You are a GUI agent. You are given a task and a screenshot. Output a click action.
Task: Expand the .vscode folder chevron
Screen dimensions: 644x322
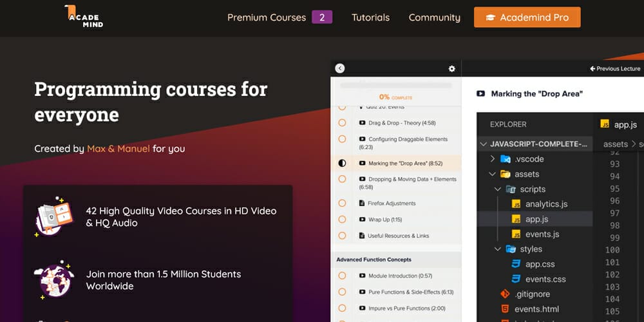tap(493, 159)
